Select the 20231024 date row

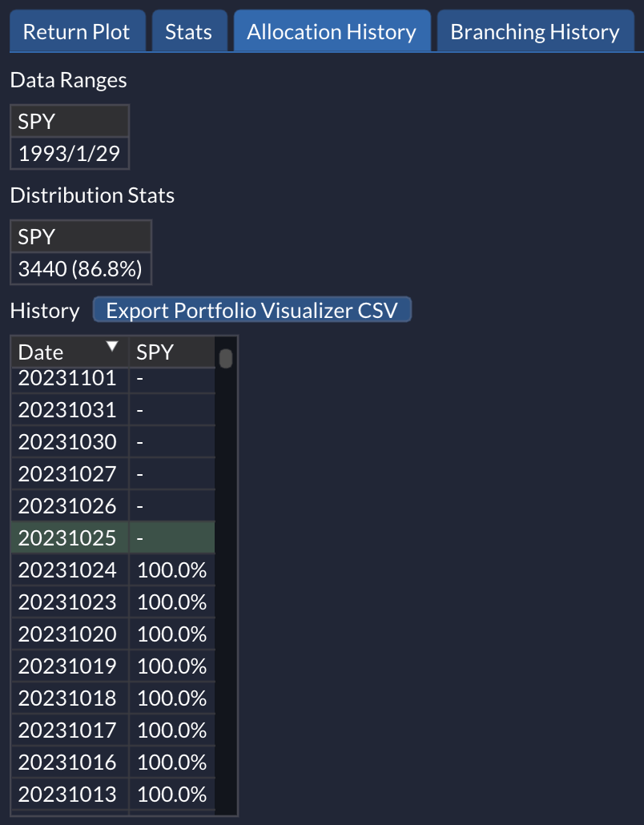[67, 570]
